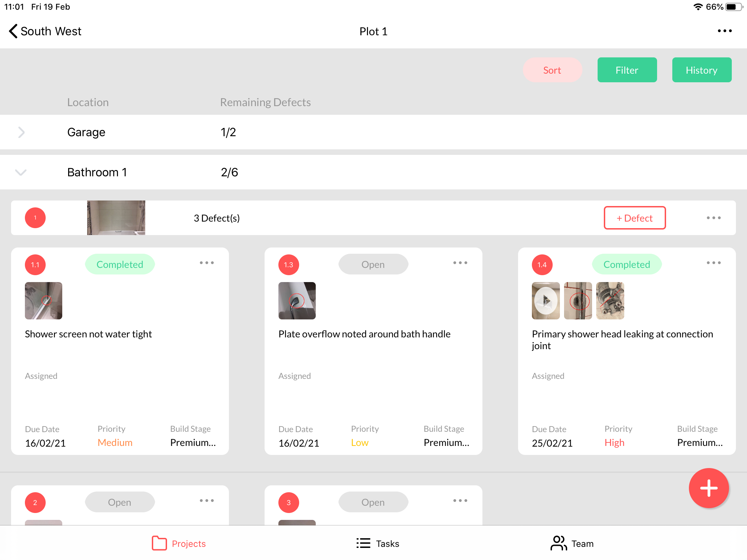Tap the '+' add new item button
The width and height of the screenshot is (747, 560).
point(708,488)
